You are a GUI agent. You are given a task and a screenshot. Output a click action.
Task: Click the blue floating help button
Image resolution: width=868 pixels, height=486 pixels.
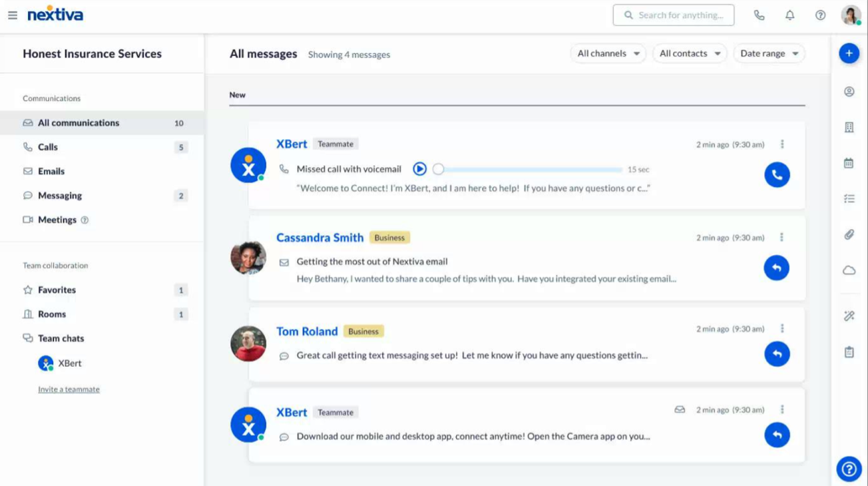tap(849, 469)
